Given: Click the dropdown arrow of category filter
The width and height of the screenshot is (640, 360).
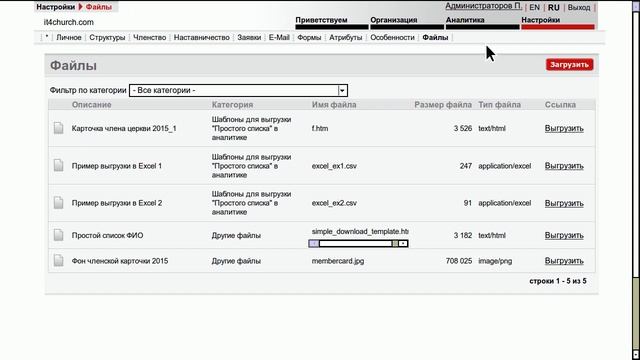Looking at the screenshot, I should coord(342,90).
